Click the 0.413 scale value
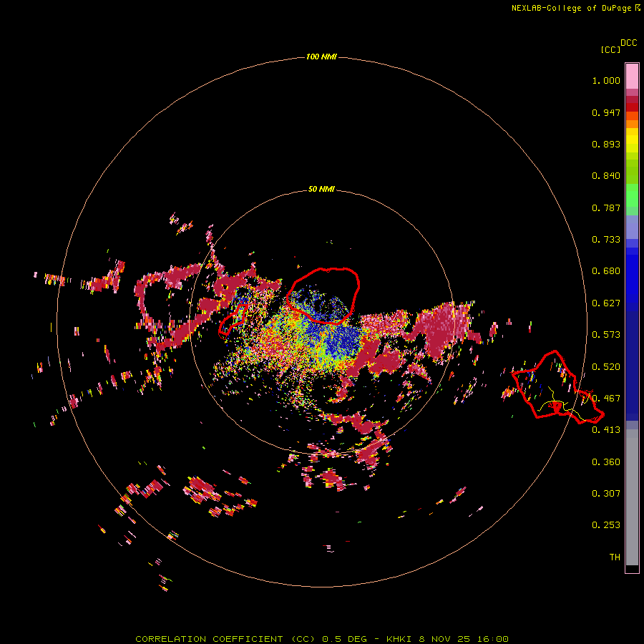The image size is (644, 644). (x=606, y=430)
